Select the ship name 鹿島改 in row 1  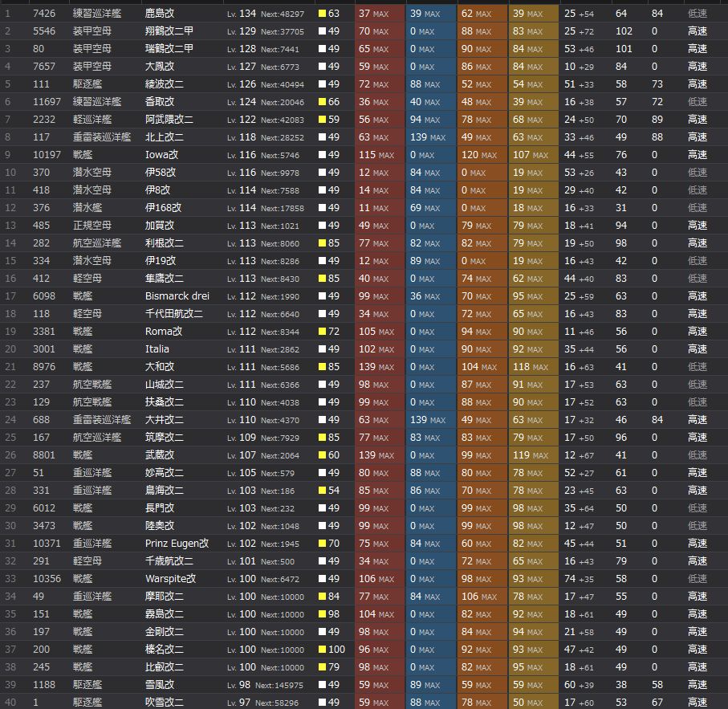click(x=159, y=14)
